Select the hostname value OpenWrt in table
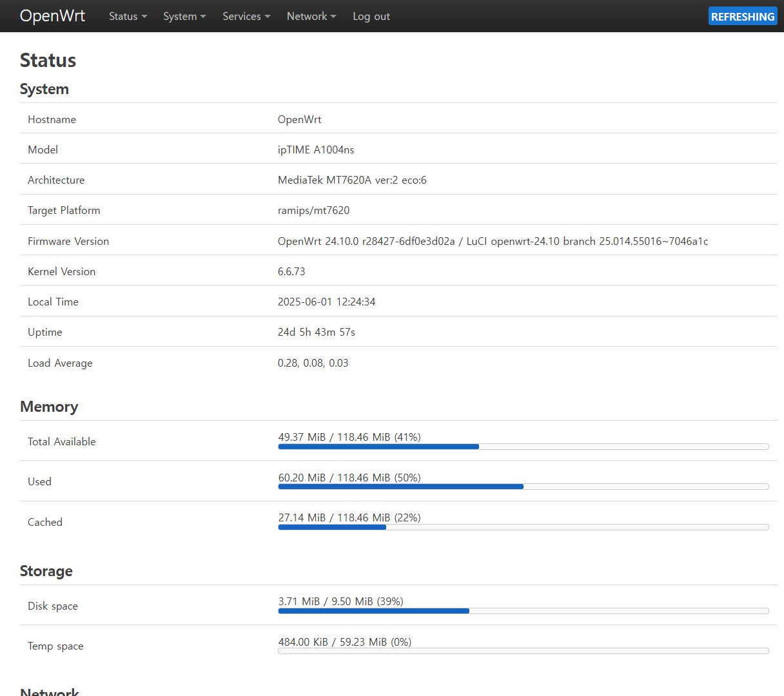The width and height of the screenshot is (784, 696). [x=299, y=119]
